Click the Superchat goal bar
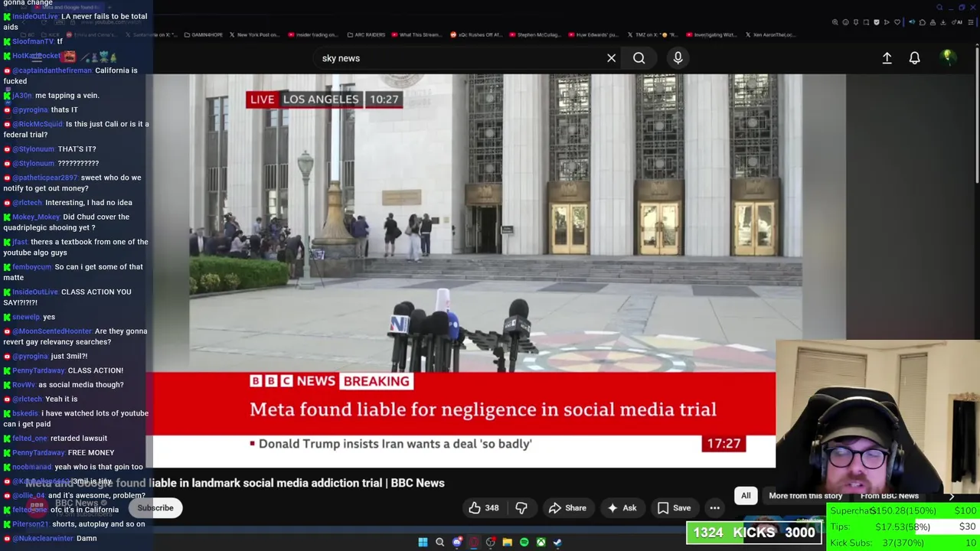The image size is (980, 551). coord(903,510)
